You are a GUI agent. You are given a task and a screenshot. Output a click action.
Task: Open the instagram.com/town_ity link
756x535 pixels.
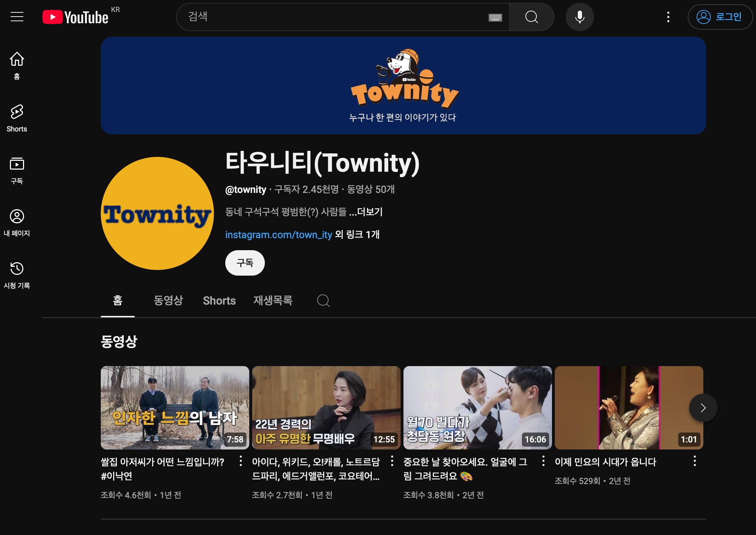pyautogui.click(x=279, y=235)
